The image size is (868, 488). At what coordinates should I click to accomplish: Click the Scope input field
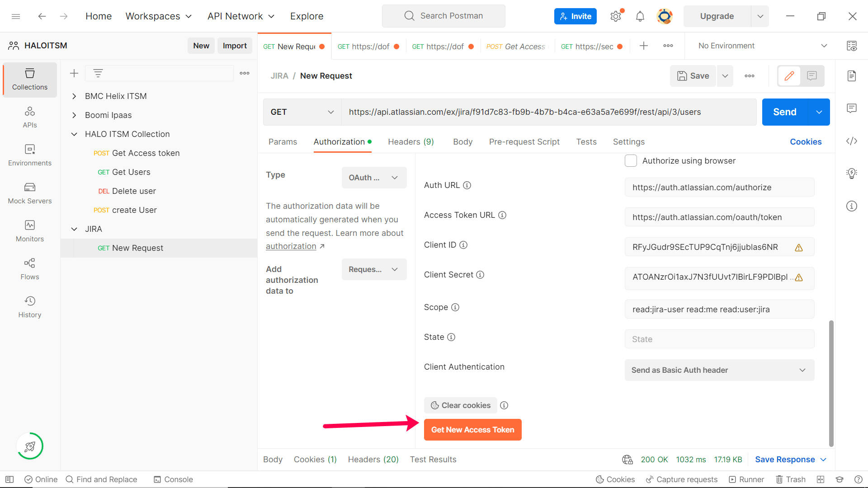(x=720, y=309)
